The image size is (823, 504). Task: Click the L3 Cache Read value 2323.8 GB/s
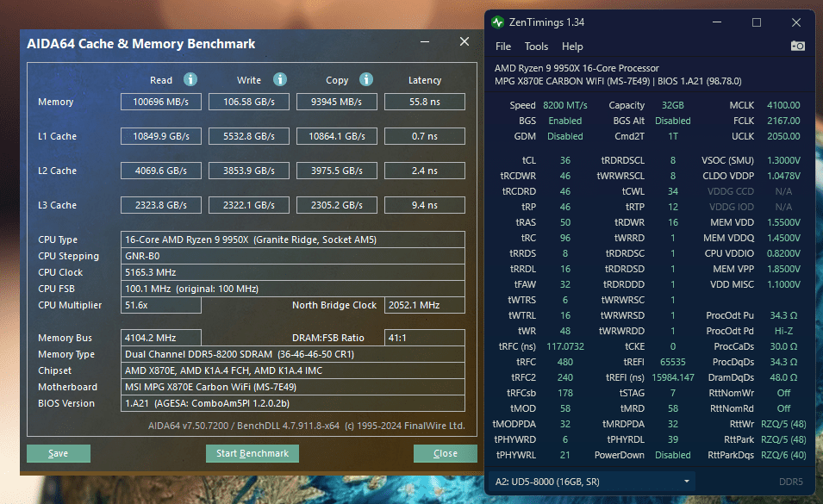pyautogui.click(x=160, y=205)
